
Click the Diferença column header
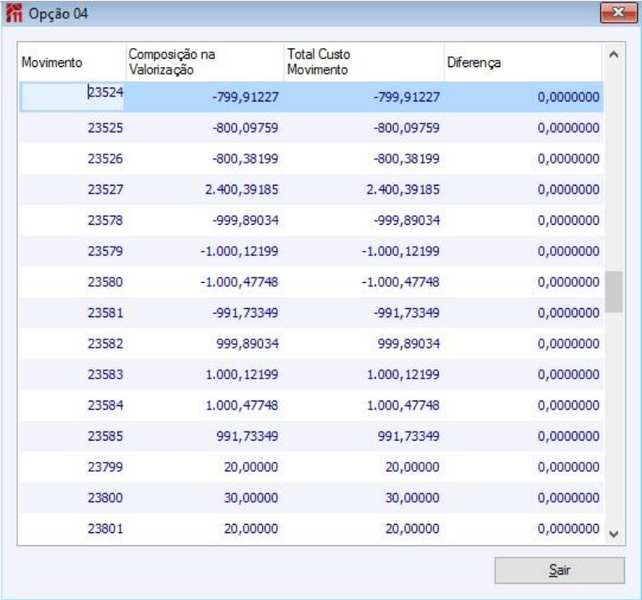(x=523, y=62)
